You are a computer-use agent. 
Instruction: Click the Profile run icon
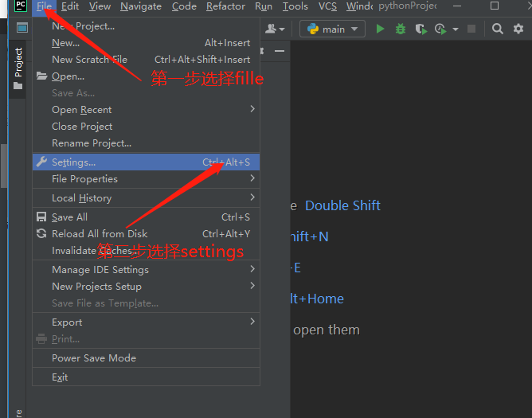point(440,29)
